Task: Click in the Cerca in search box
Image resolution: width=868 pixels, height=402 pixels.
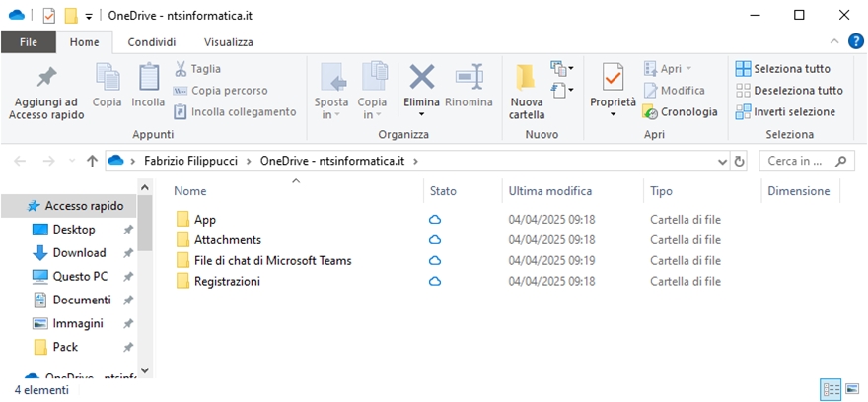Action: pos(807,162)
